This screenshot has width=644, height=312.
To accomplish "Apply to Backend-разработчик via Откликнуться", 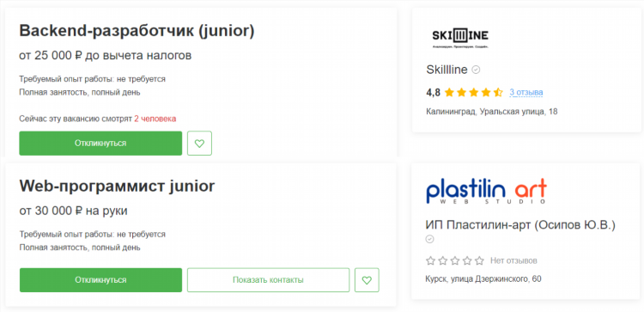I will 100,144.
